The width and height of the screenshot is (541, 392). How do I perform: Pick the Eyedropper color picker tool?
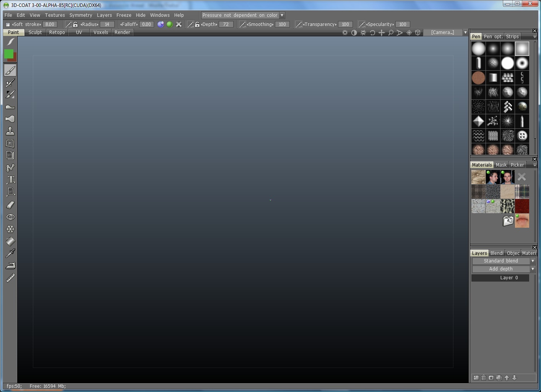[x=10, y=253]
